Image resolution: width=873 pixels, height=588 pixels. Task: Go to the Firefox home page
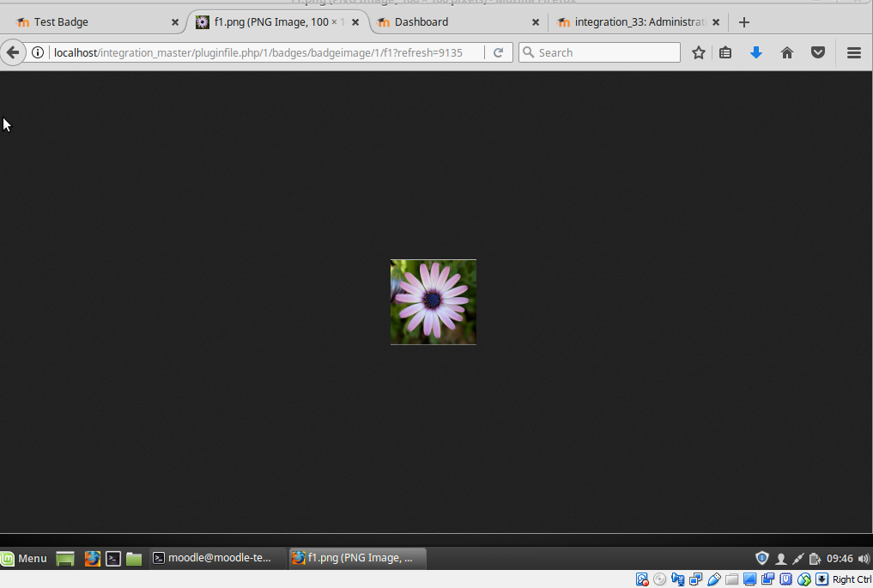[786, 52]
